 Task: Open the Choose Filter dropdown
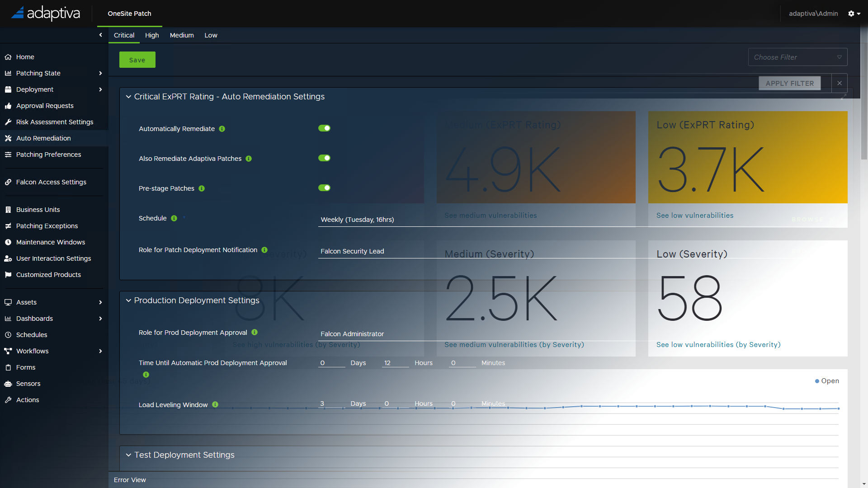point(797,57)
